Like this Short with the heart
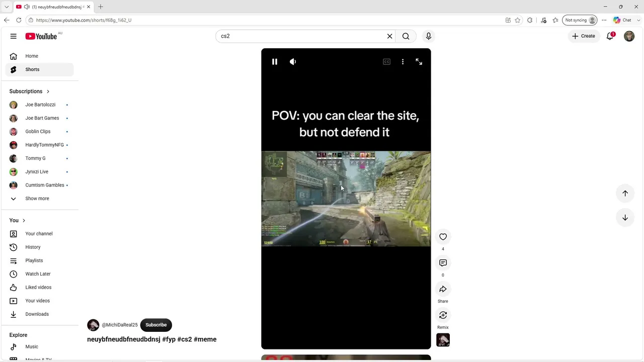The width and height of the screenshot is (644, 362). point(443,237)
